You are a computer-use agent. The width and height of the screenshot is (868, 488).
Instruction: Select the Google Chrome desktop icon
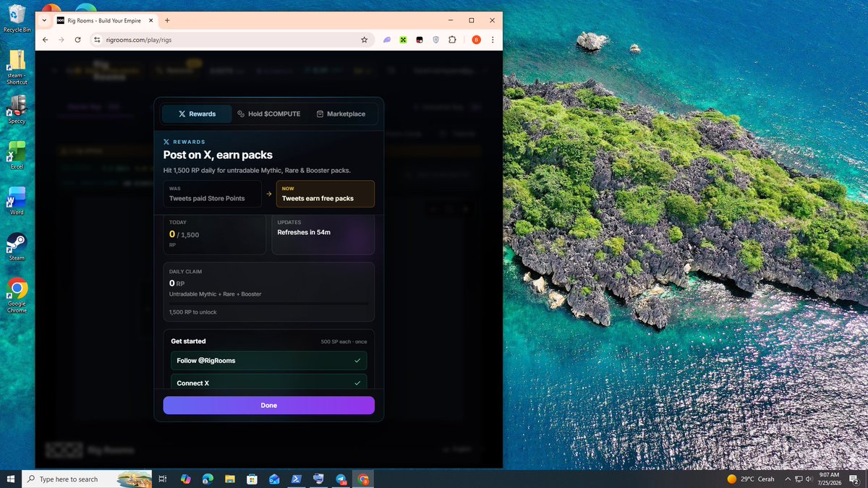17,295
